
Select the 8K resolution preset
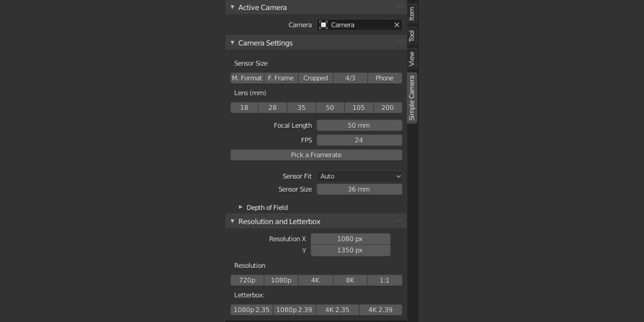coord(350,280)
